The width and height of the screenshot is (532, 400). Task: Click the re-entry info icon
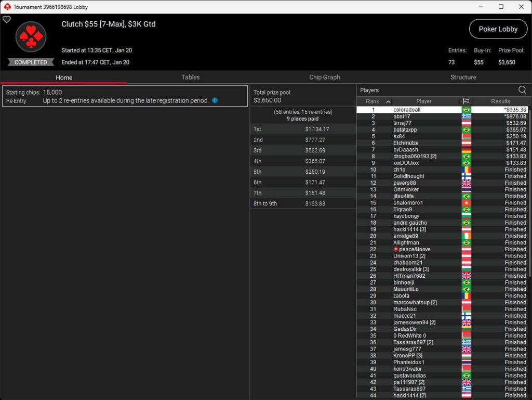point(215,100)
